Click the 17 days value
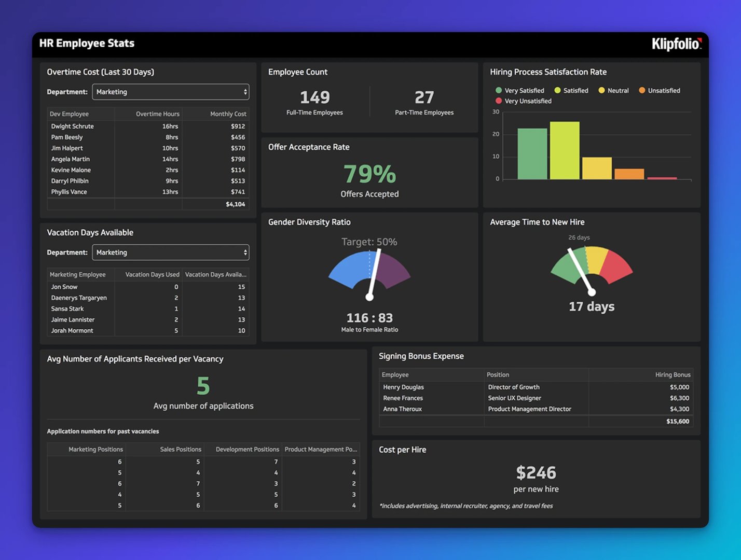Viewport: 741px width, 560px height. pos(592,306)
